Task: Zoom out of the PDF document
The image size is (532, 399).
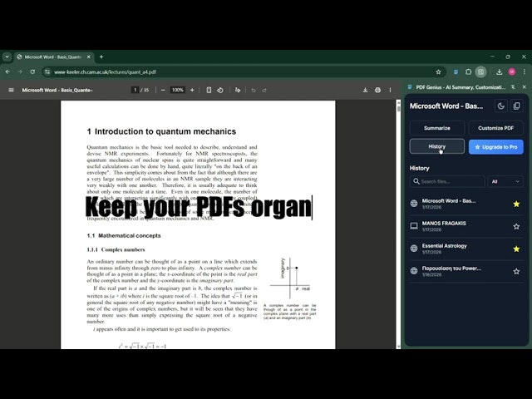Action: [x=163, y=90]
